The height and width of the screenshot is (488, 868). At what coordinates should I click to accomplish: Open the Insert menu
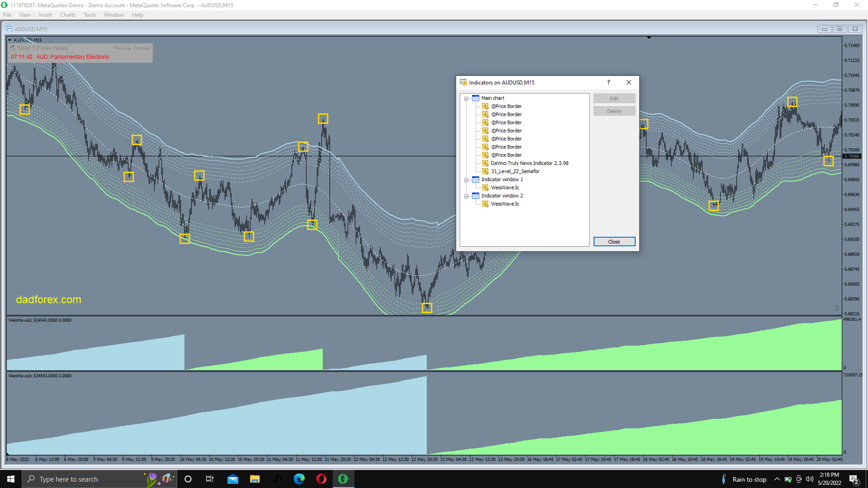45,15
